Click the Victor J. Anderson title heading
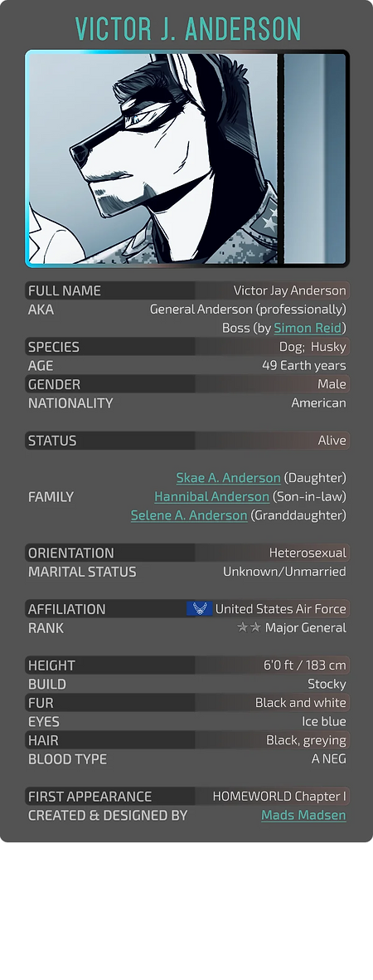 coord(187,29)
